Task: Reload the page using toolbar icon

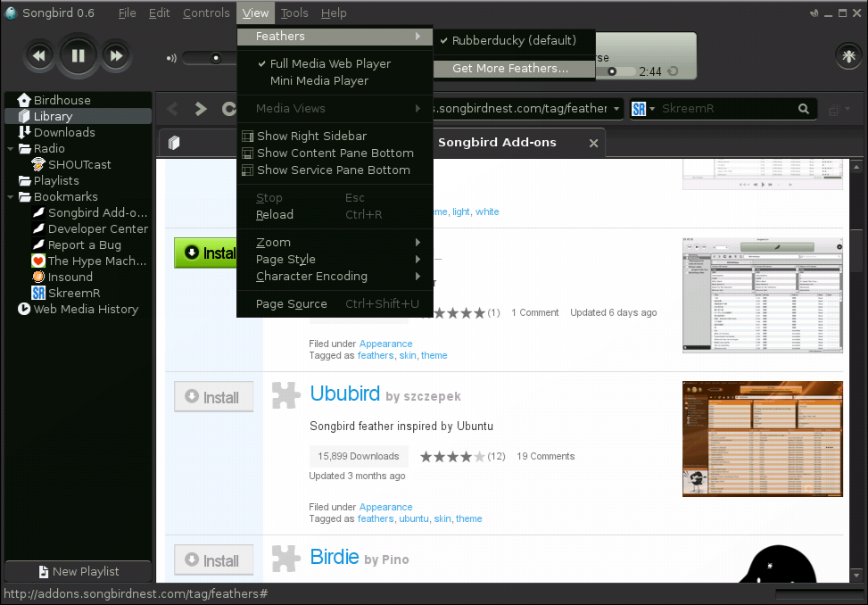Action: 228,109
